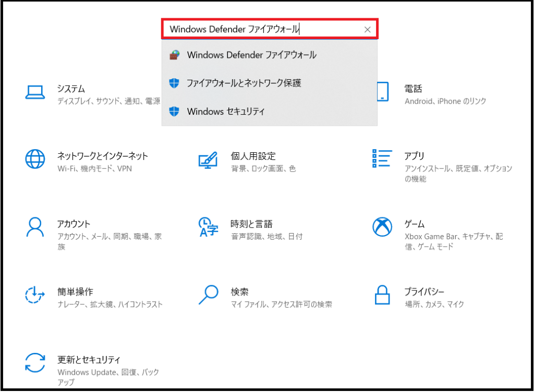
Task: Click description '場所、カメラ、マイク'
Action: 434,304
